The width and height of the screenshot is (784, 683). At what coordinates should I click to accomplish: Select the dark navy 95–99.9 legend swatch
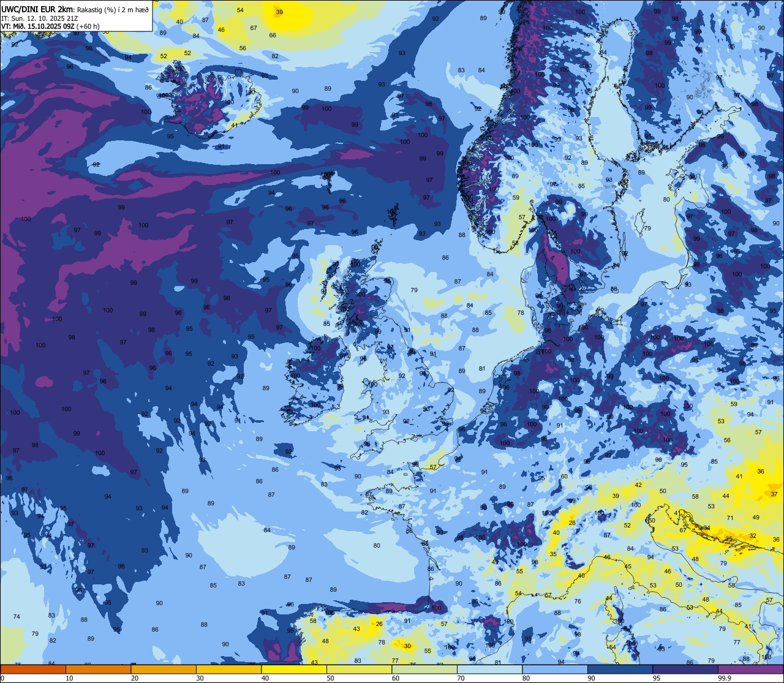pos(685,669)
